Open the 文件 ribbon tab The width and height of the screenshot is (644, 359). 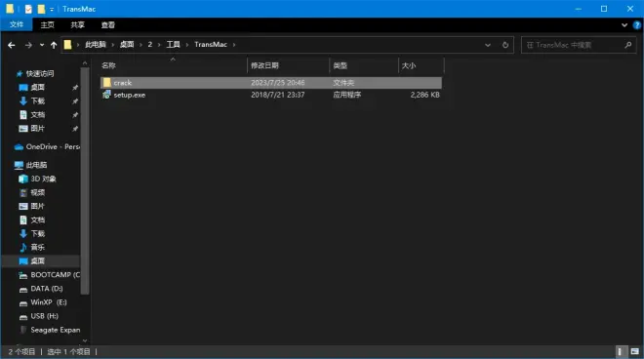17,24
